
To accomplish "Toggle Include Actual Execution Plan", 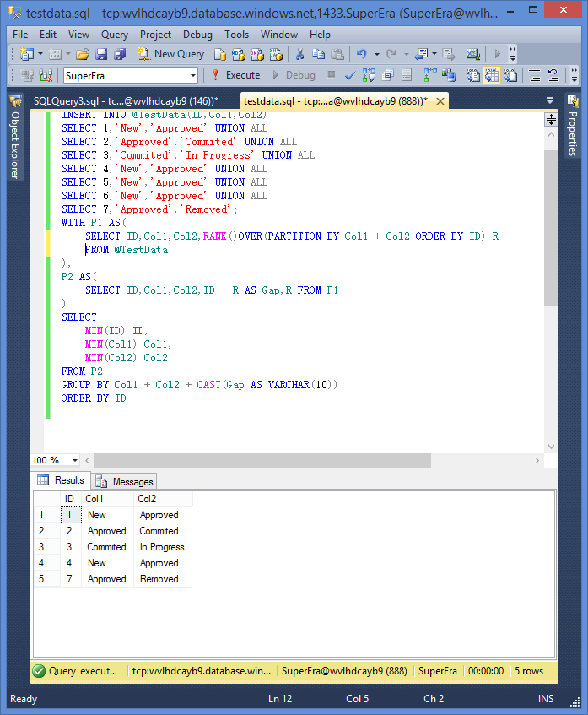I will click(429, 75).
